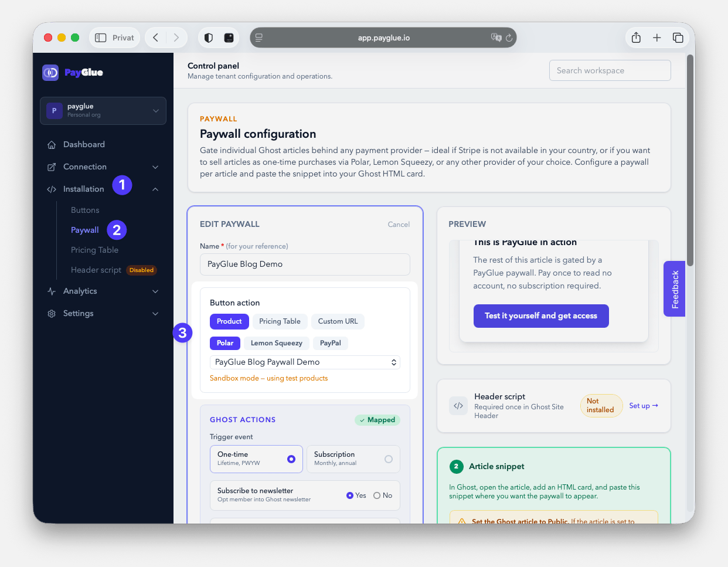This screenshot has width=728, height=567.
Task: Click the PayGlue logo icon
Action: [x=50, y=73]
